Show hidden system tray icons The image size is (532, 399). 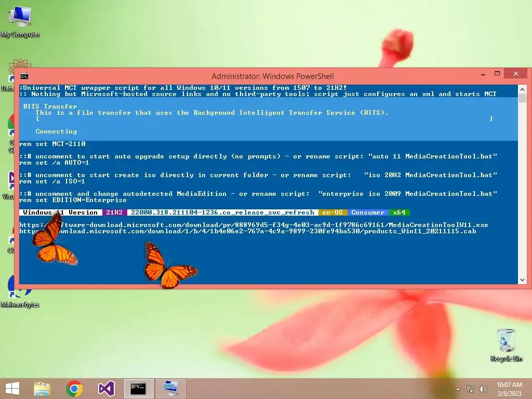tap(458, 389)
